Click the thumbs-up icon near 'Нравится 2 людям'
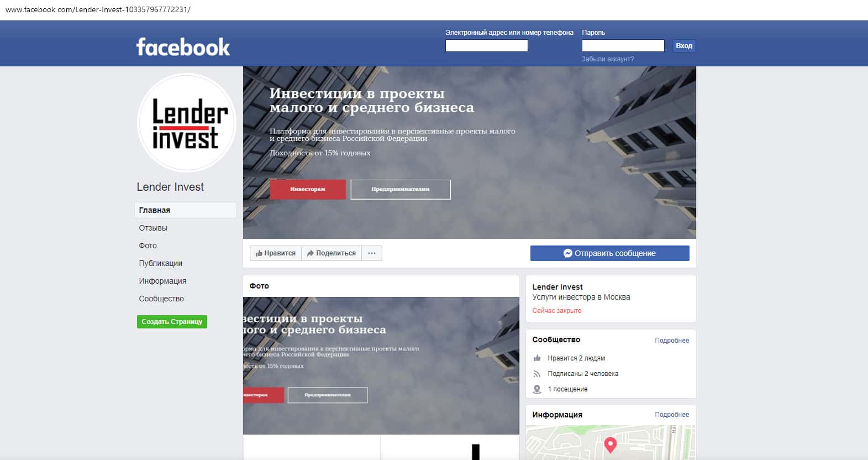868x460 pixels. (x=537, y=358)
